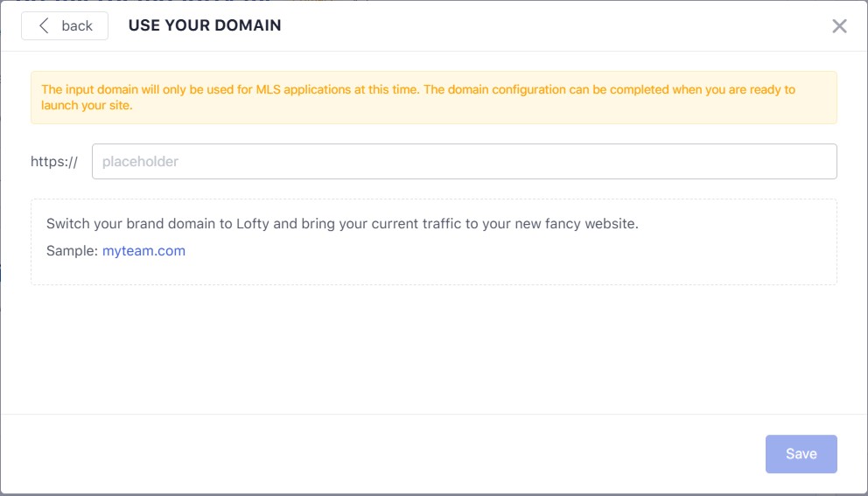This screenshot has height=496, width=868.
Task: Click the 'Sample:' label text
Action: [x=72, y=251]
